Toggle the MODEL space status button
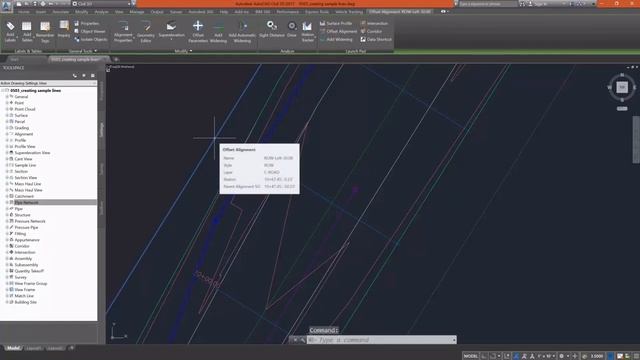This screenshot has height=360, width=640. 470,356
